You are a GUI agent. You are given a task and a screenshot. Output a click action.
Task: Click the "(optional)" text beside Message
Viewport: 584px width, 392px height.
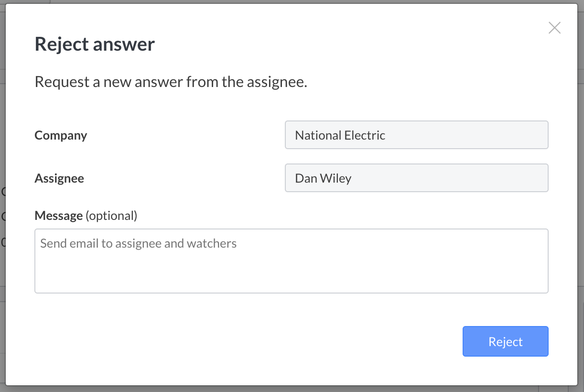click(x=111, y=216)
